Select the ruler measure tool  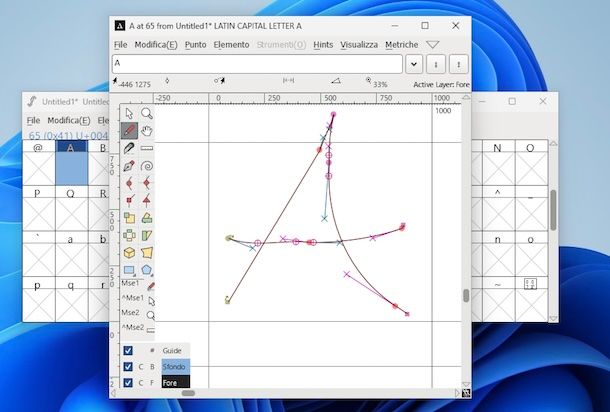tap(147, 148)
